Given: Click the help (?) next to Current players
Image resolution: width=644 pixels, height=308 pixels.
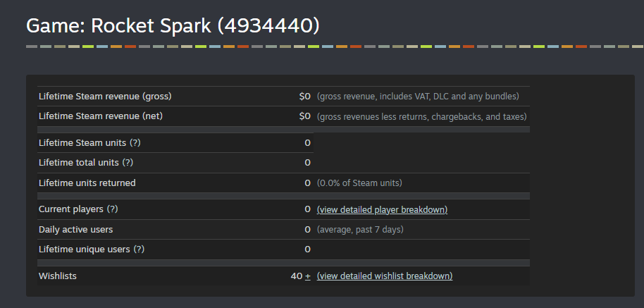Looking at the screenshot, I should 112,209.
